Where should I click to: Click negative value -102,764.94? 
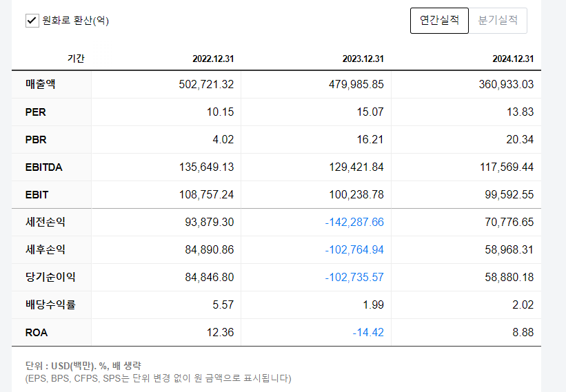[x=354, y=249]
